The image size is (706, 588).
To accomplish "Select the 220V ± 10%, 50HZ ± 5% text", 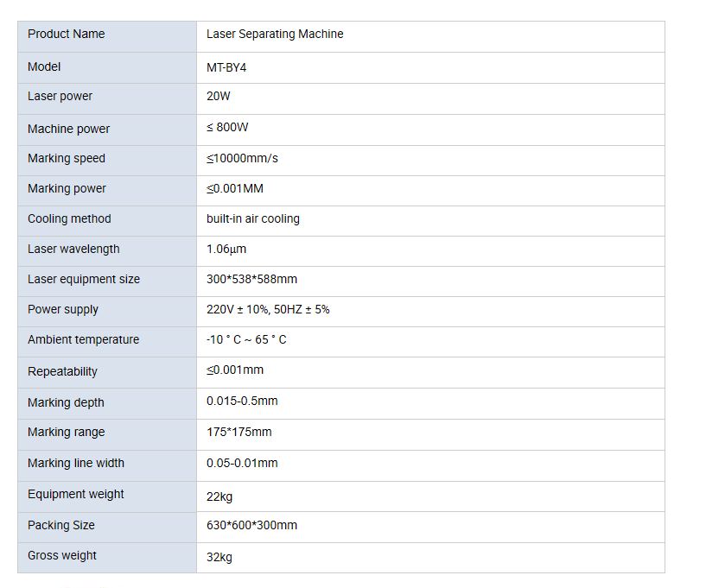I will (268, 309).
